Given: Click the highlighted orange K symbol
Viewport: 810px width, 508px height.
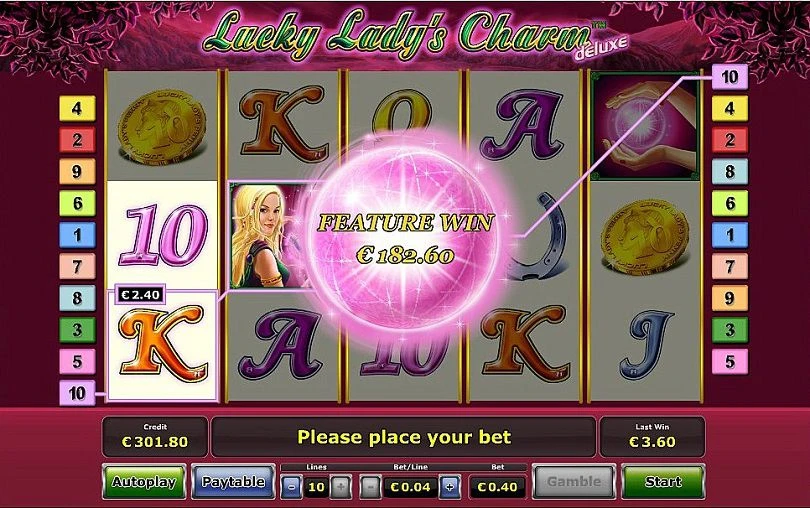Looking at the screenshot, I should point(162,343).
